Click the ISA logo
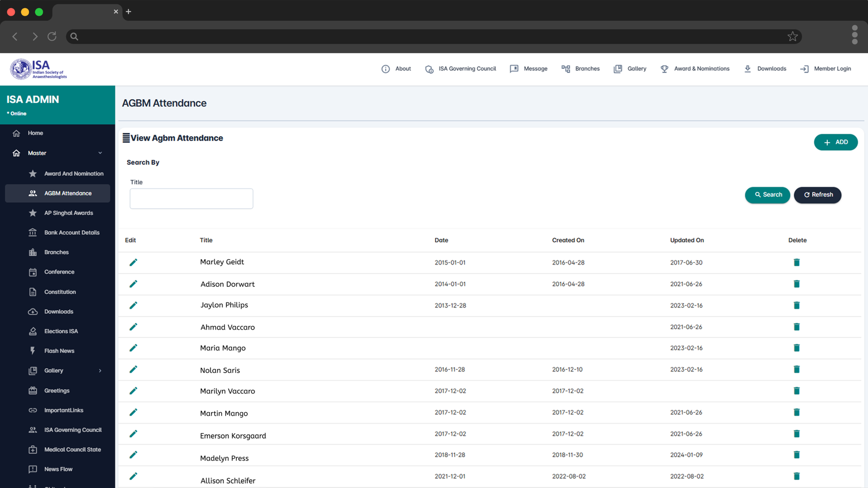The width and height of the screenshot is (868, 488). point(39,69)
